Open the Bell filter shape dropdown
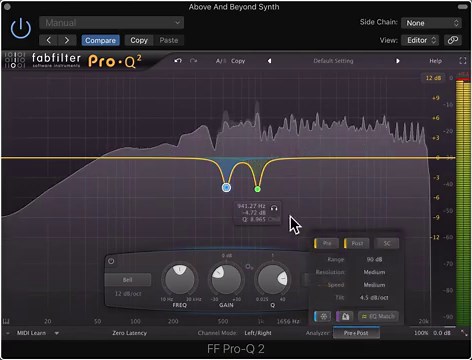This screenshot has width=472, height=360. coord(128,280)
